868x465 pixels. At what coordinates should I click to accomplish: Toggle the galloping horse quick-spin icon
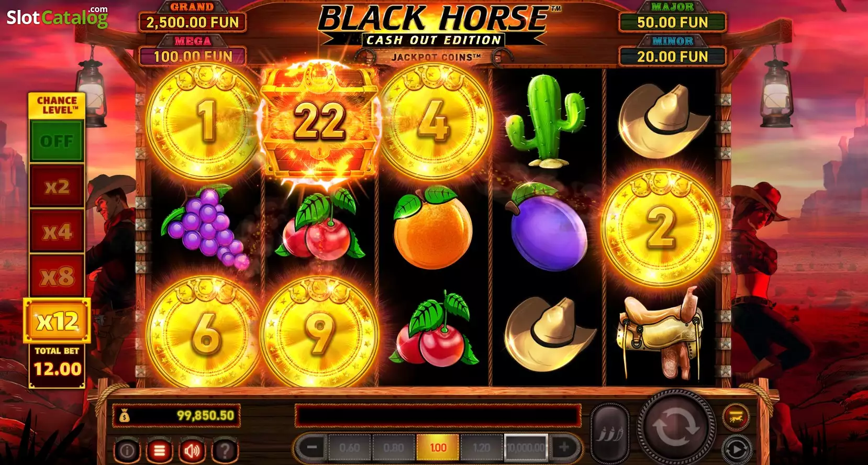coord(735,416)
